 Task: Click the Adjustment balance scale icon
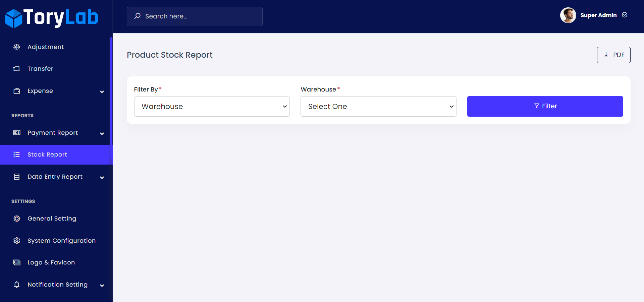pos(16,47)
